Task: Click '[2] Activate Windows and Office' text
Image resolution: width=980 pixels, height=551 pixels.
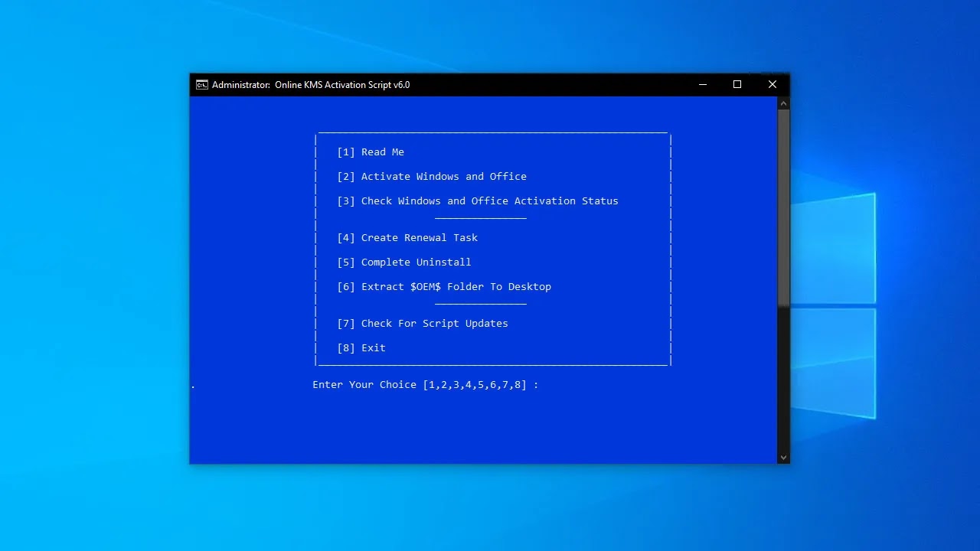Action: (x=432, y=177)
